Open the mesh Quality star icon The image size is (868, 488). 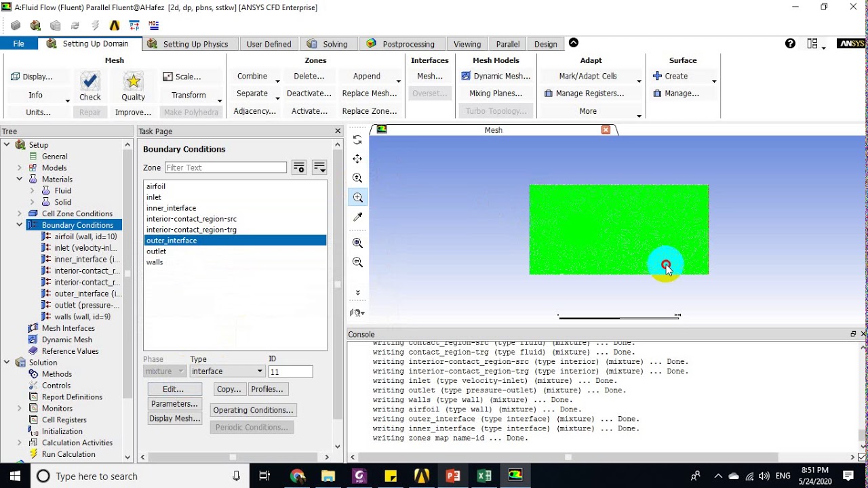coord(133,82)
